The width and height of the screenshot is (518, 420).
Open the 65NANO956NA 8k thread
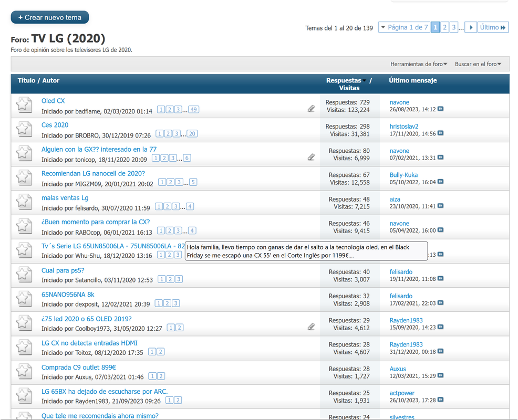tap(68, 295)
